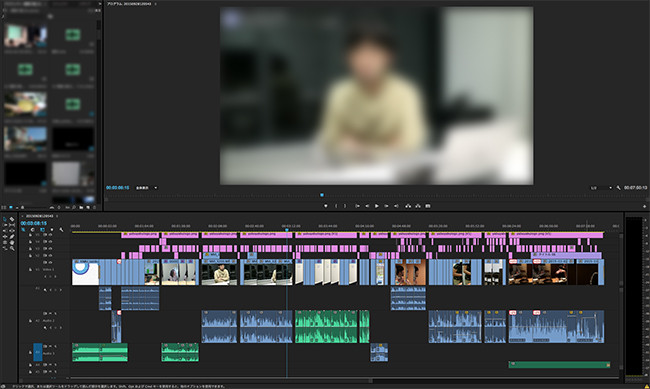
Task: Click the timeline timecode 00:03:08:15
Action: 34,223
